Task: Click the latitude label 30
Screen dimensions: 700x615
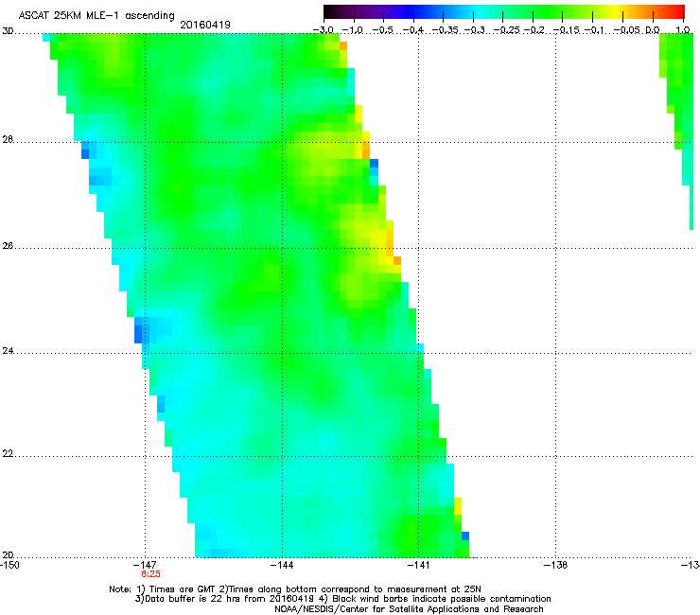Action: click(x=8, y=31)
